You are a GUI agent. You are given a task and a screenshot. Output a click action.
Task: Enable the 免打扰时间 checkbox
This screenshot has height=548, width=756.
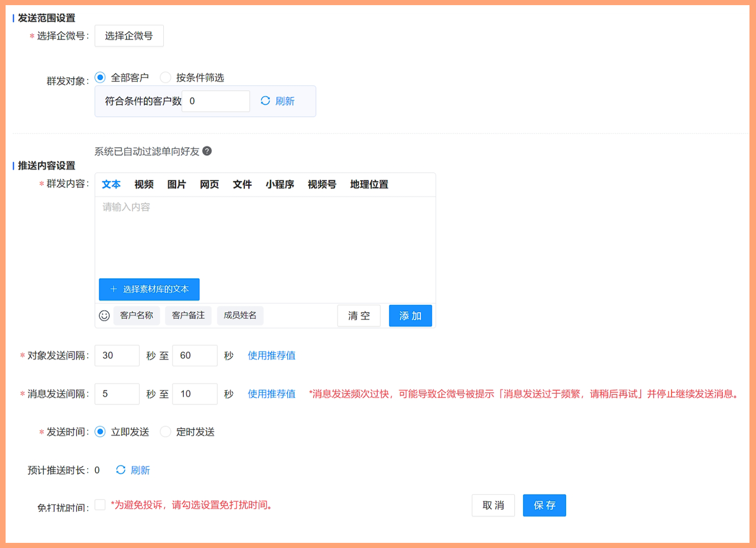(x=100, y=505)
